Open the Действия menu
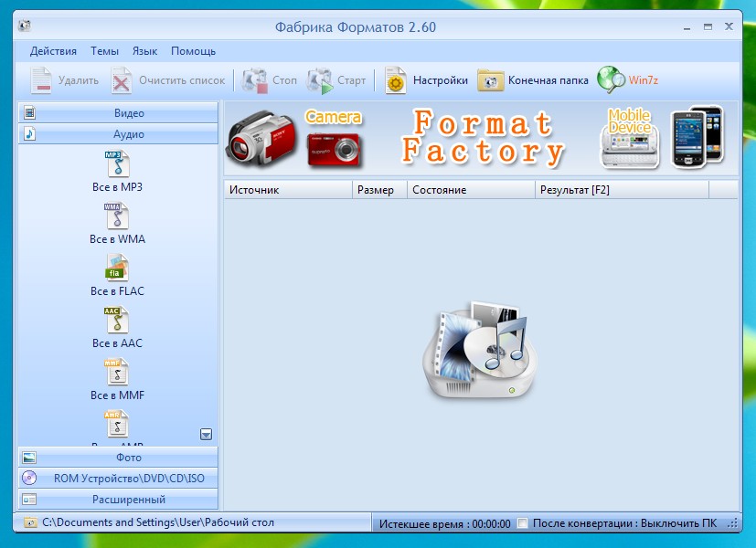This screenshot has height=548, width=756. [x=53, y=51]
